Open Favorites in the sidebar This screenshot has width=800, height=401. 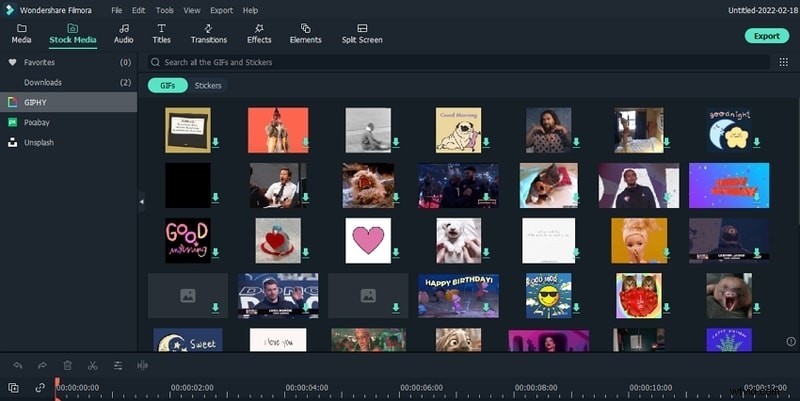[x=68, y=62]
